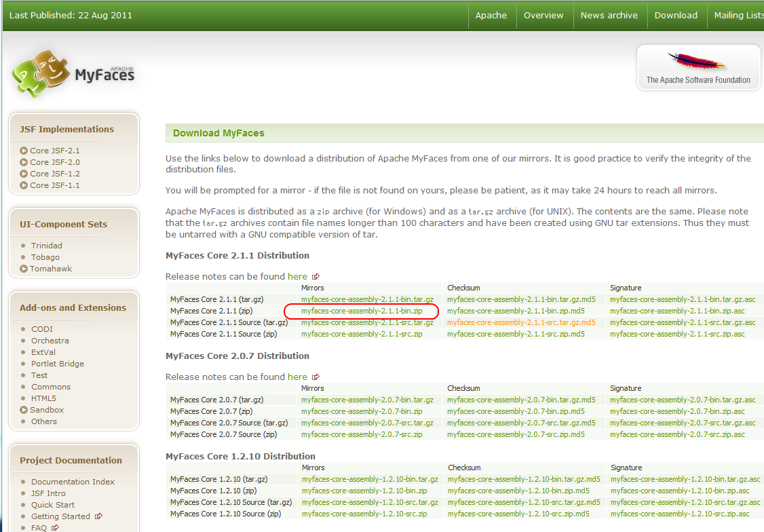Open orange 2.1.1-src.tar.gz.md5 checksum link

point(521,322)
